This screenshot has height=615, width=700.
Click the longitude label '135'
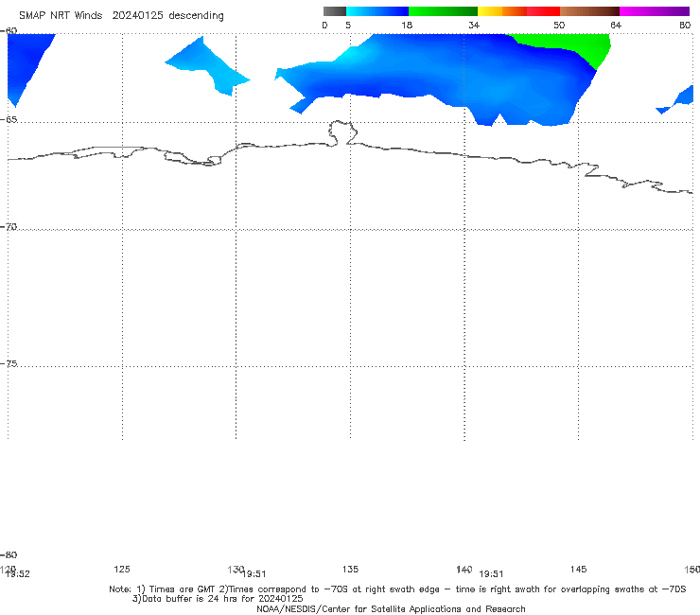tap(350, 569)
